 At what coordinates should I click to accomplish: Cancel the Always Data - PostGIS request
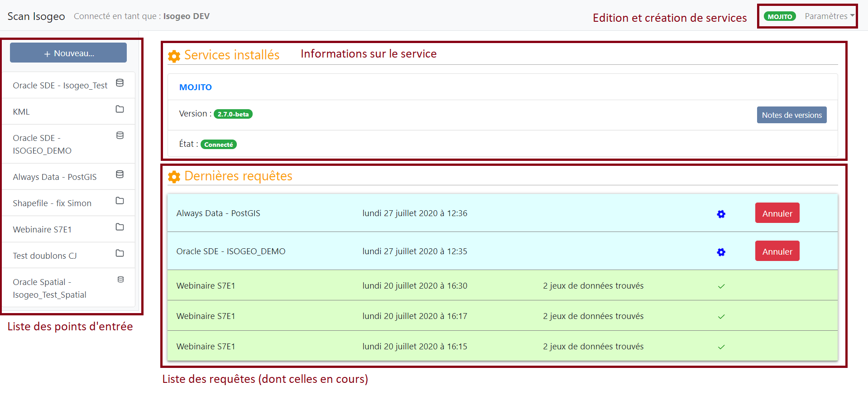point(777,213)
